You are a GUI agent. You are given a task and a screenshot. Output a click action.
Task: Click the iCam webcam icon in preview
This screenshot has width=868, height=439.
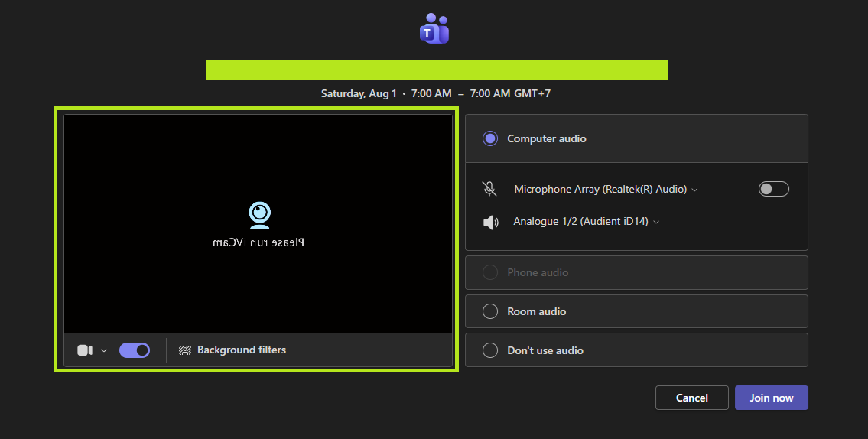(x=259, y=216)
